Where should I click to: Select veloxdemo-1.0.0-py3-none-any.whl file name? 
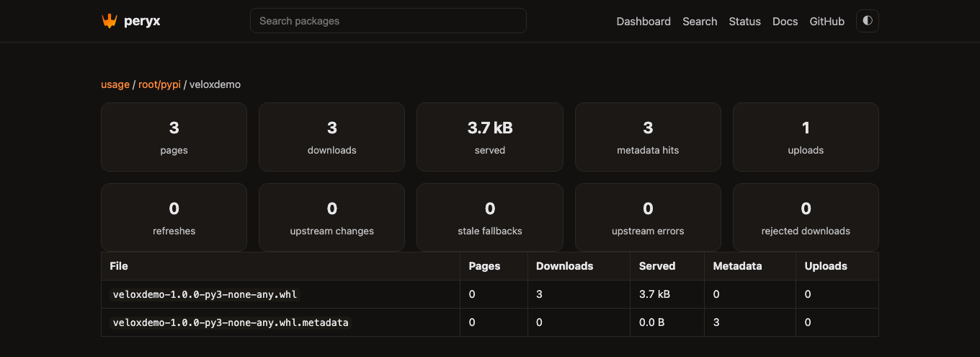click(205, 294)
